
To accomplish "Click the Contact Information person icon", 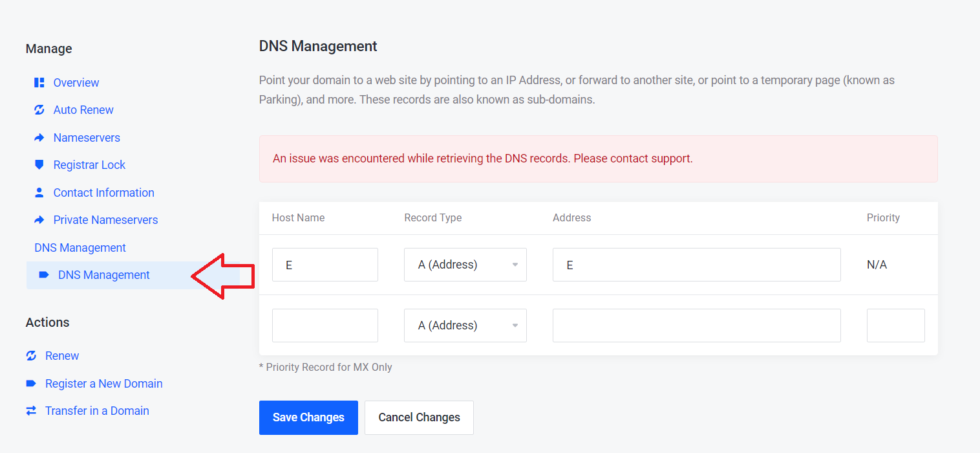I will (39, 193).
